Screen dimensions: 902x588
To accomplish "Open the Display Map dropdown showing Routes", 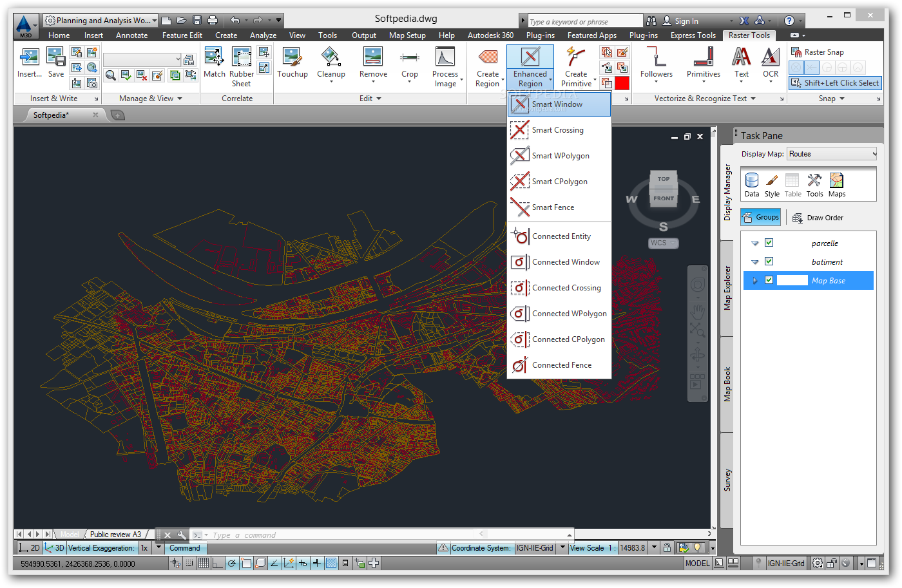I will (832, 154).
